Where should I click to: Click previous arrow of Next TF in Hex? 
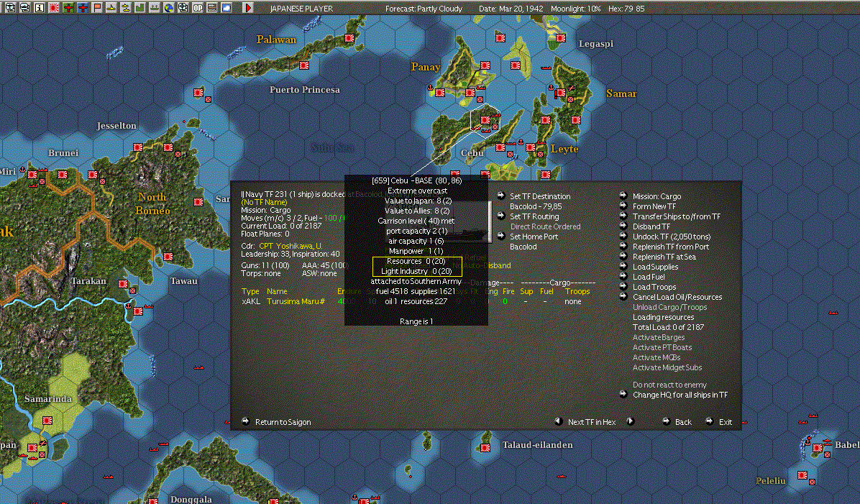558,421
